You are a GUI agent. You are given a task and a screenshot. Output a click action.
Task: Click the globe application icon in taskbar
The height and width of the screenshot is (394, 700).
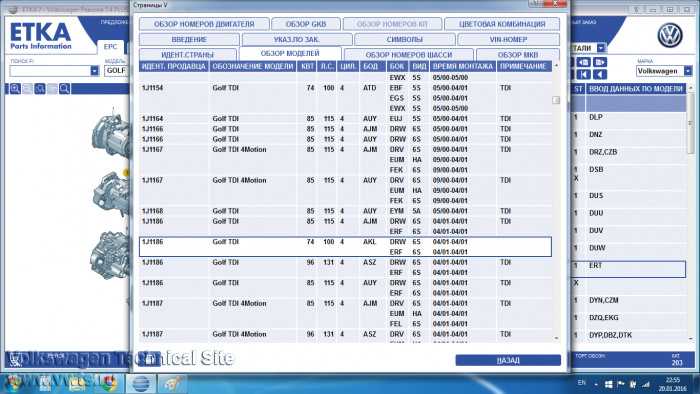(141, 383)
